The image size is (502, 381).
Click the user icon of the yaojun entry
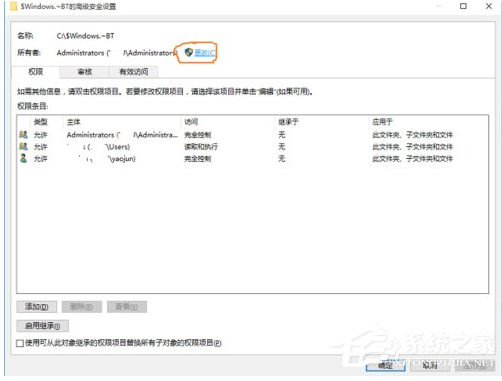pos(23,158)
